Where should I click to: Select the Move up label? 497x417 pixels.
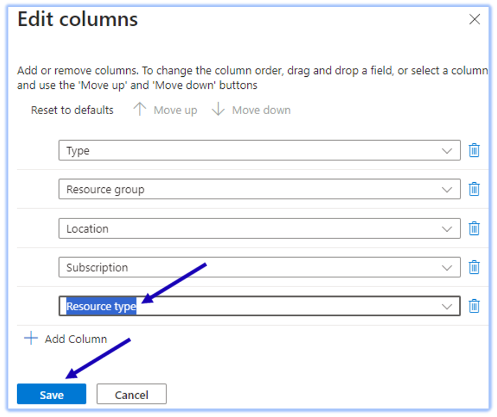(175, 110)
